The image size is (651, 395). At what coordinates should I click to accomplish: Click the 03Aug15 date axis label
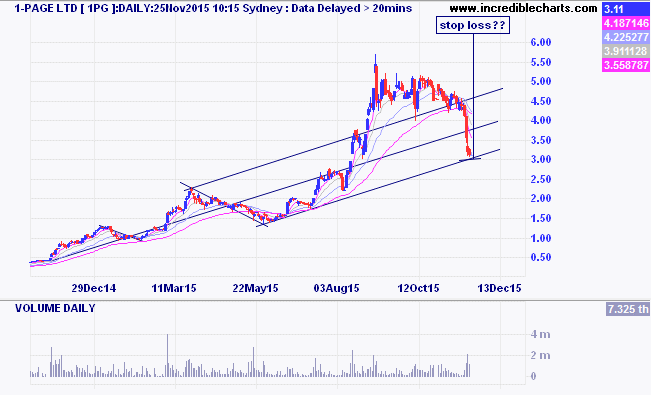(336, 288)
